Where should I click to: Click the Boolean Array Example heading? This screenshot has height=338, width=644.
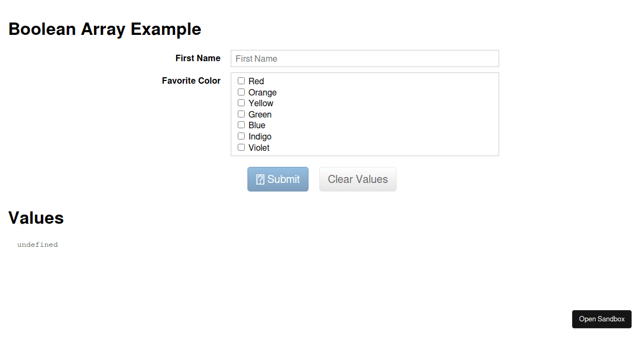click(105, 29)
